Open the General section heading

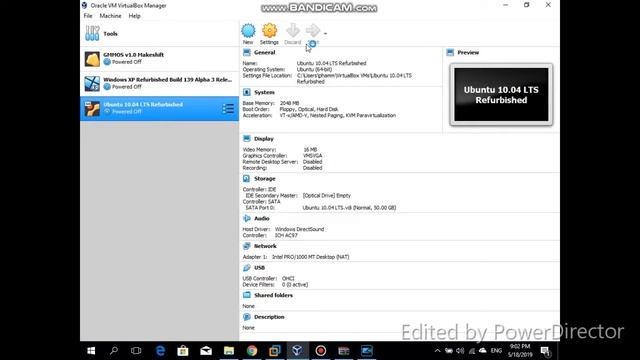(x=264, y=53)
